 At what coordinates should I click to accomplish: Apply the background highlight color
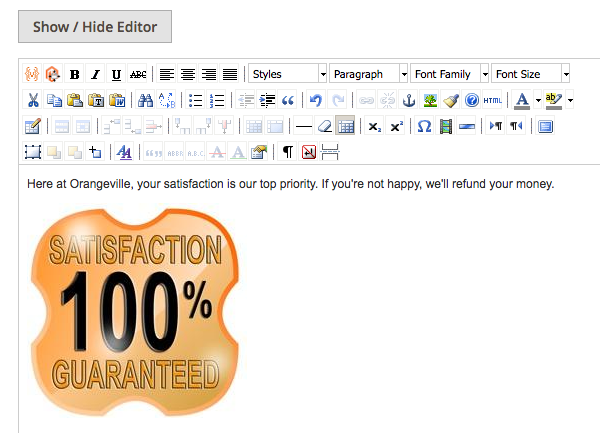tap(553, 100)
